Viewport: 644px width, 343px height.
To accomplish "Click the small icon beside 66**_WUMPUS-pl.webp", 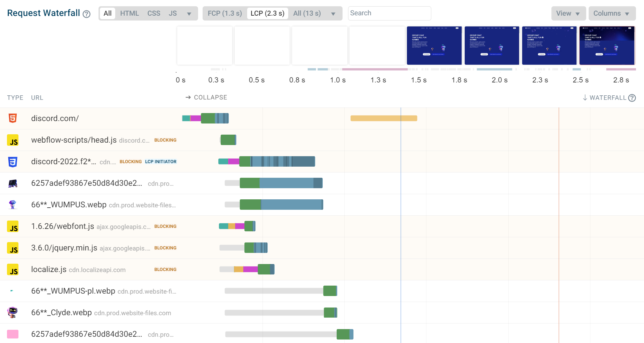I will click(x=12, y=291).
